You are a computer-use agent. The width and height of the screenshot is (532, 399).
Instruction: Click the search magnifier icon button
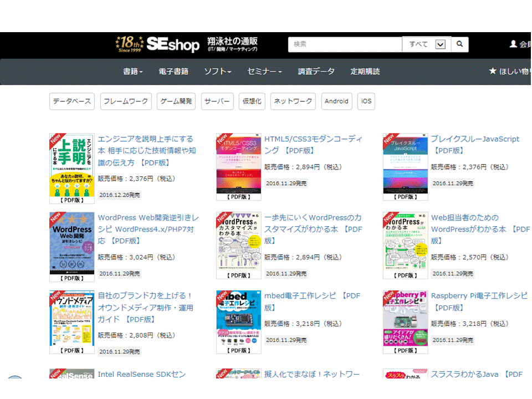(460, 44)
